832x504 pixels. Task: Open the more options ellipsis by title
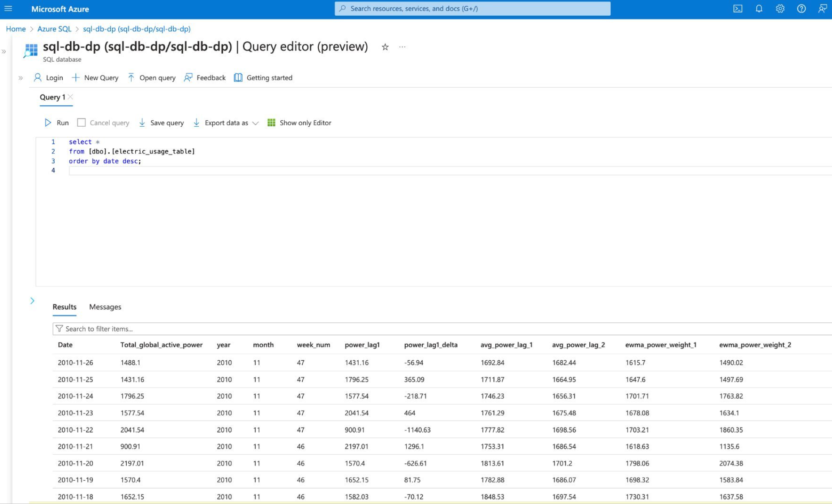(x=402, y=47)
